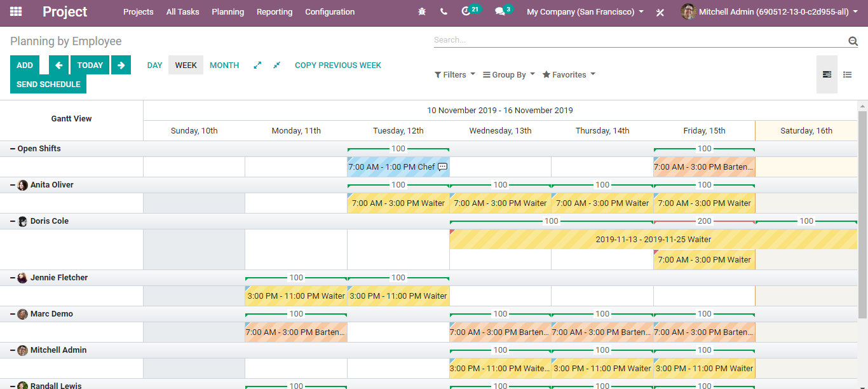Click Mitchell Admin's row avatar
This screenshot has height=389, width=868.
tap(23, 350)
